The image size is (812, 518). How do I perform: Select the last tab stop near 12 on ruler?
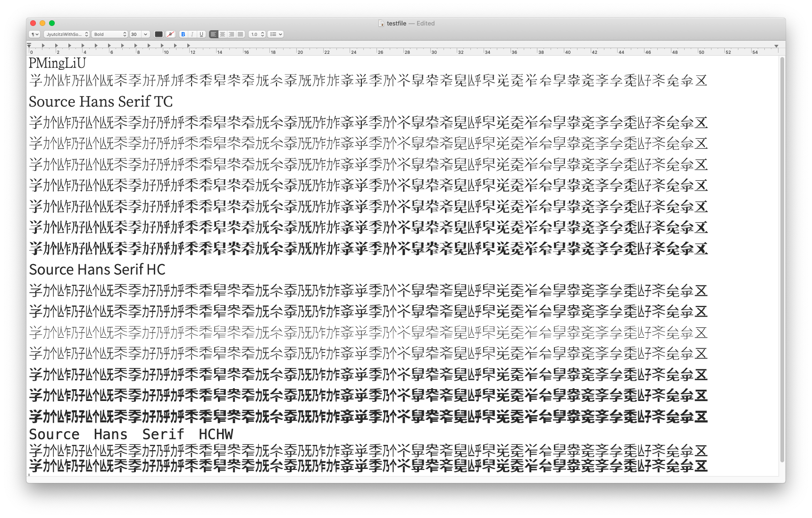pos(189,46)
